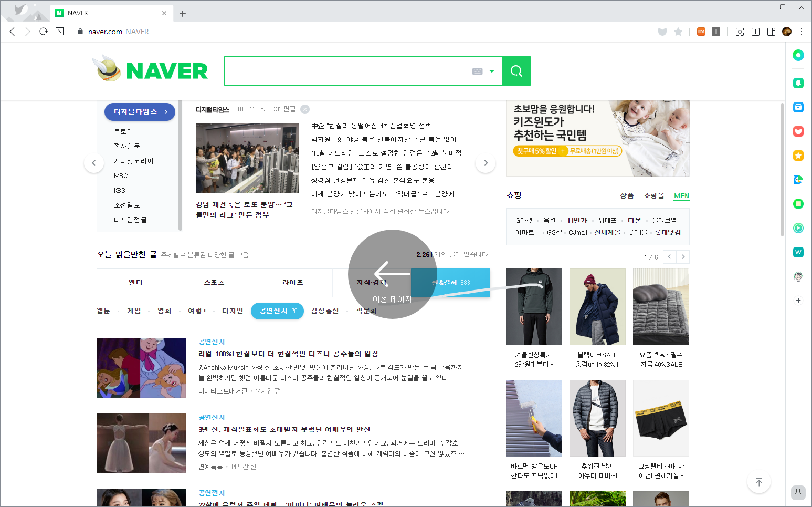Click the 조선일보 publisher link

click(x=126, y=205)
